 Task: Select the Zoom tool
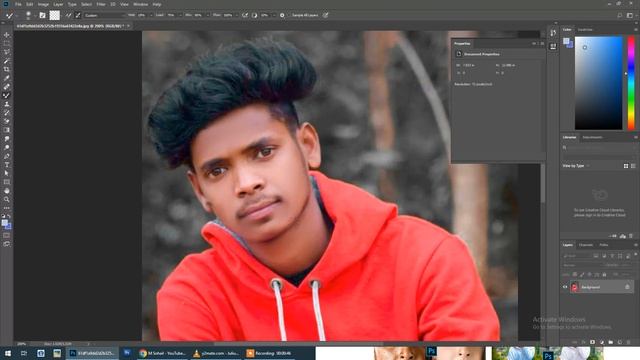click(x=7, y=200)
